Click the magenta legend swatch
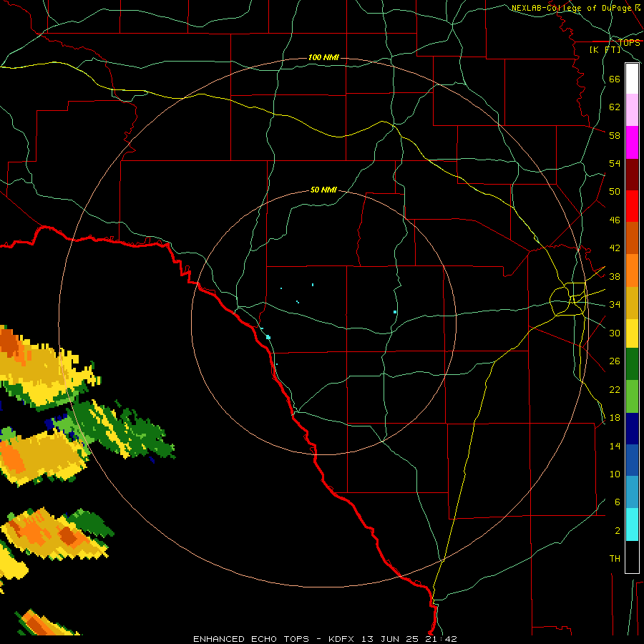644x644 pixels. pyautogui.click(x=632, y=142)
